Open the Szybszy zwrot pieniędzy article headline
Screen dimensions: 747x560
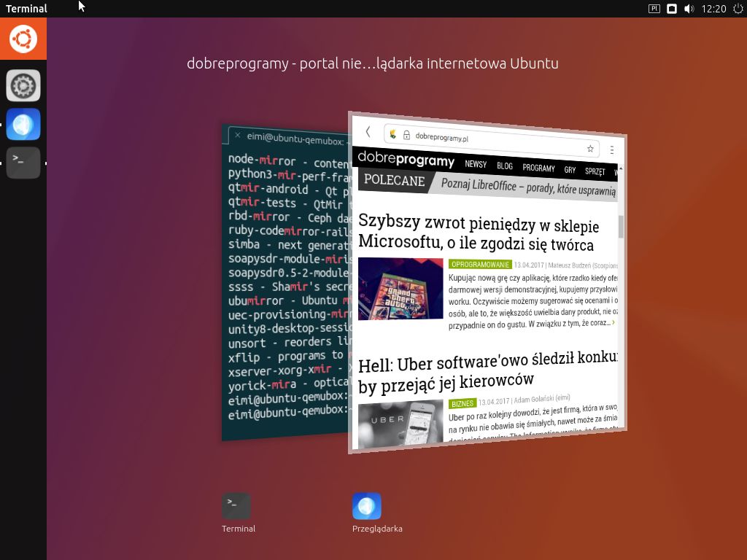(479, 232)
